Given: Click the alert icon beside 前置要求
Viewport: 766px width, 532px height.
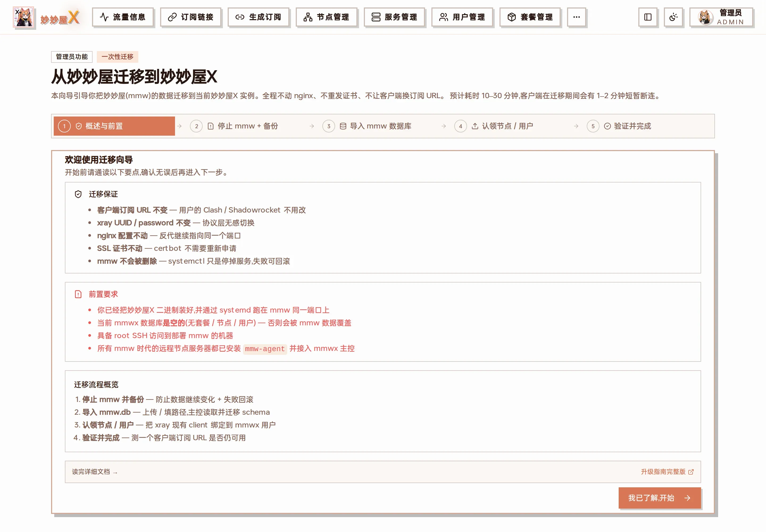Looking at the screenshot, I should [x=78, y=294].
